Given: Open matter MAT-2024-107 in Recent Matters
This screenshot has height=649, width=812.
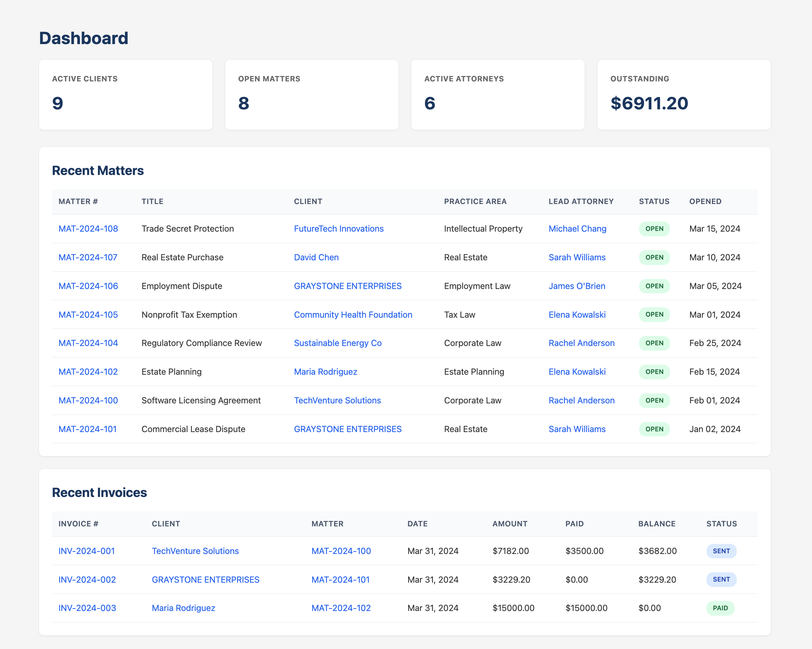Looking at the screenshot, I should click(x=88, y=257).
